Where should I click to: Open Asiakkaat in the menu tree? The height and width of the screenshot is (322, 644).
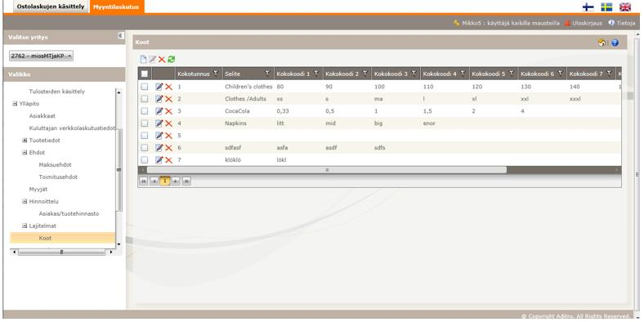point(42,116)
